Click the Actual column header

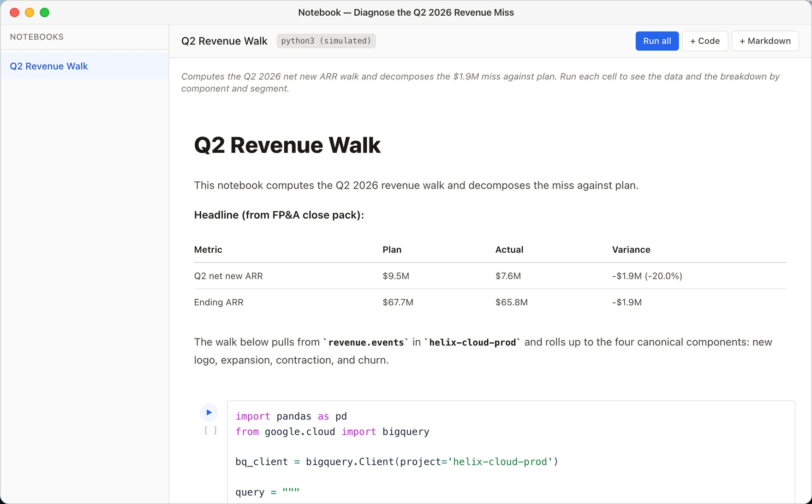coord(509,249)
